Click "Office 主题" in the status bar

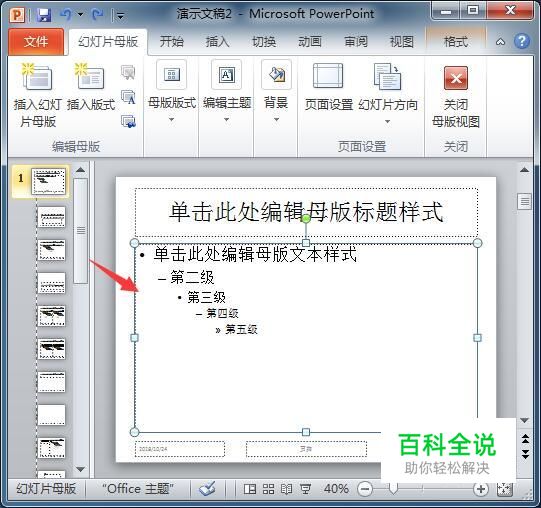click(x=138, y=489)
